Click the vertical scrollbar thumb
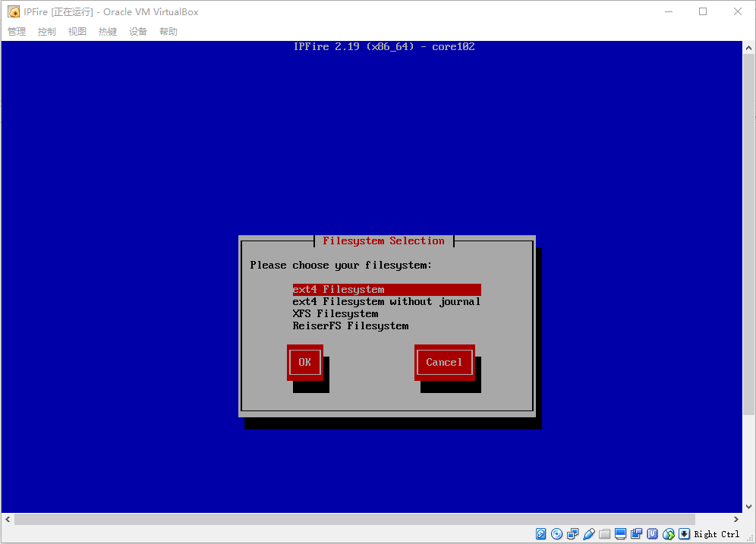This screenshot has width=756, height=544. 748,234
